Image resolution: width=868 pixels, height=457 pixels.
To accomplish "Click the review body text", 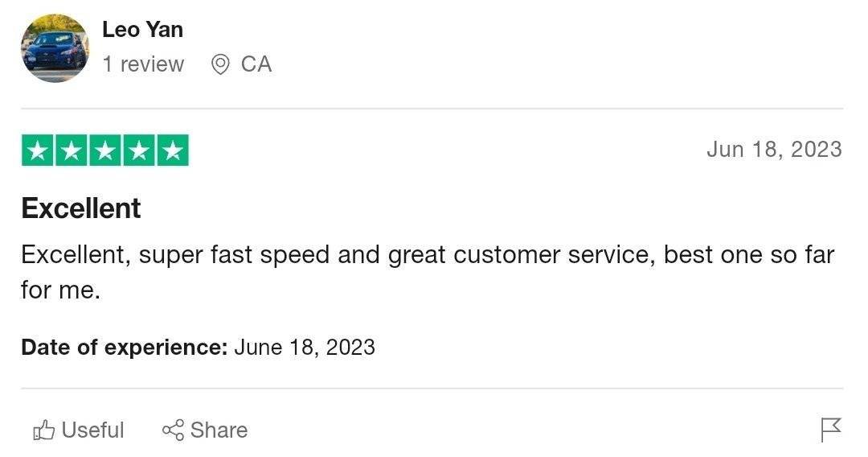I will (427, 256).
